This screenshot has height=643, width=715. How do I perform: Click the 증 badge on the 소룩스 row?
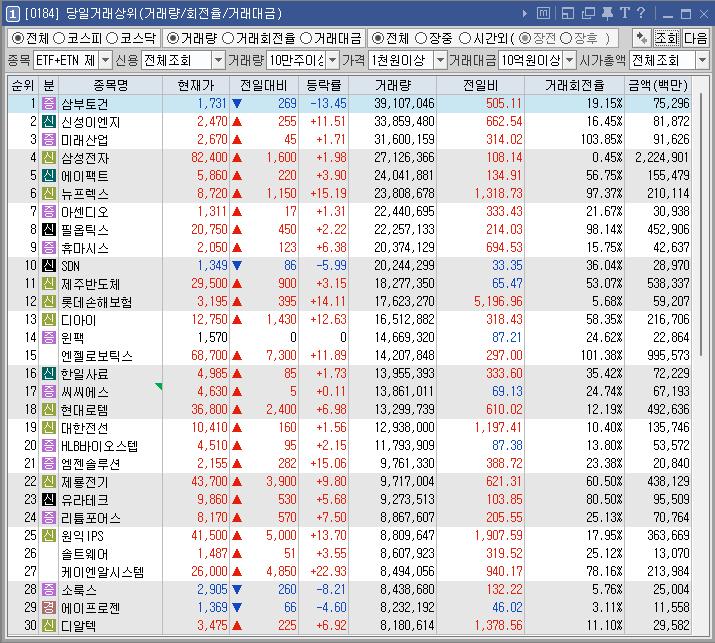[49, 589]
